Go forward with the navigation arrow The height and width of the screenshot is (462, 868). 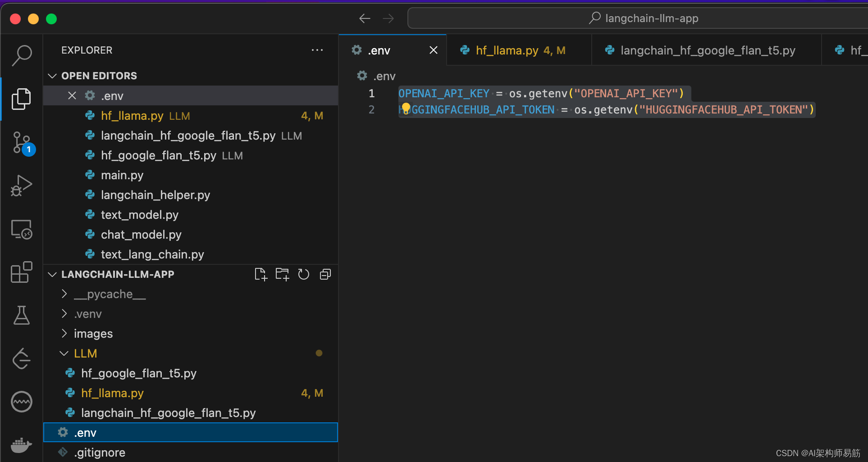point(388,18)
